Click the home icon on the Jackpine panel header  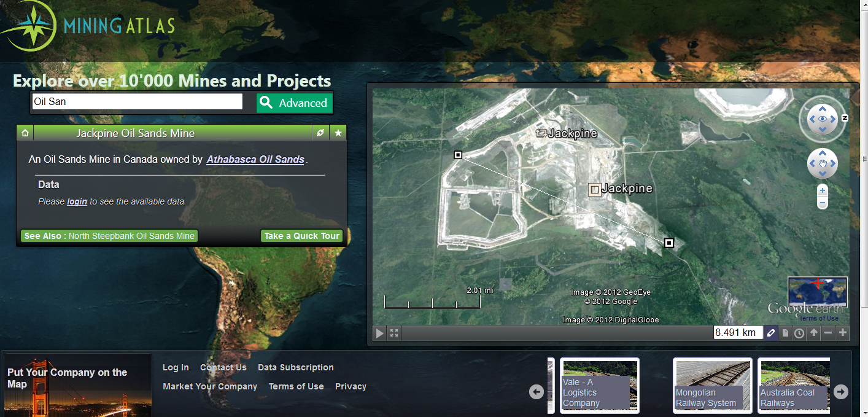click(x=25, y=133)
